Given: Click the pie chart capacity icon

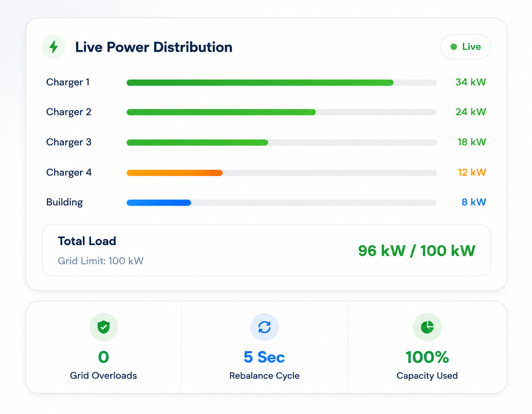Looking at the screenshot, I should tap(427, 327).
